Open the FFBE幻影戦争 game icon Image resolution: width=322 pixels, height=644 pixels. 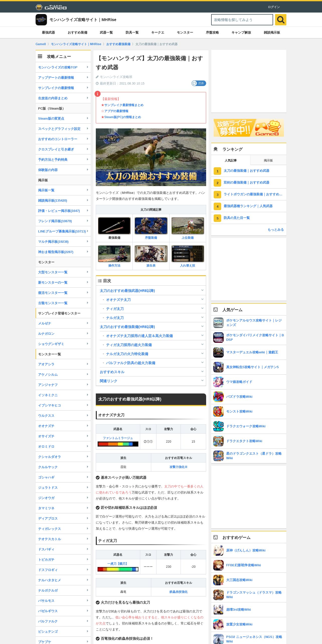tap(218, 565)
